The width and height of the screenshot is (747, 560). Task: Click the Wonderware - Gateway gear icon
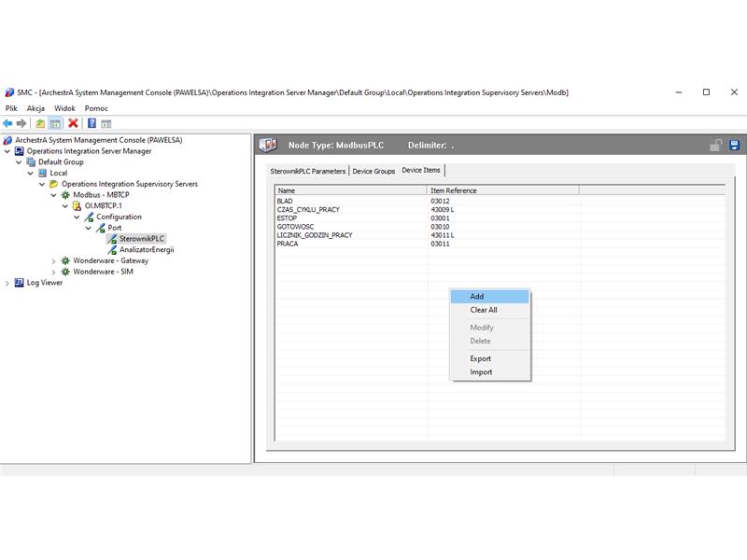pyautogui.click(x=65, y=260)
